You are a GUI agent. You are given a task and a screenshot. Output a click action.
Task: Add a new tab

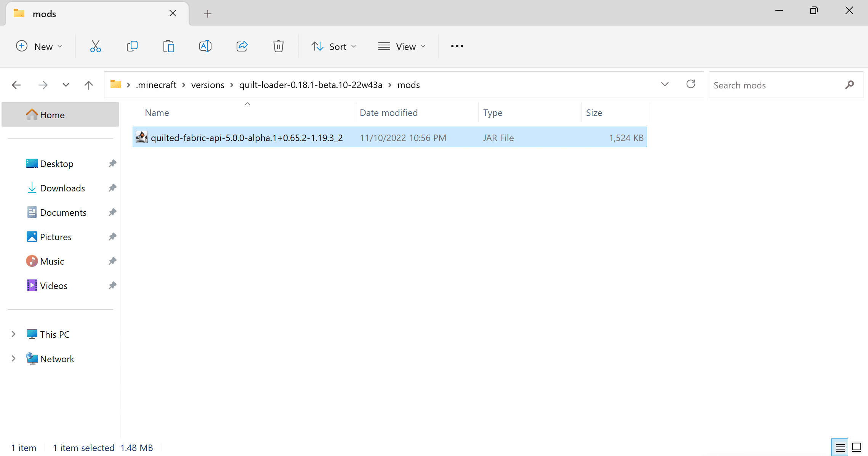click(208, 14)
